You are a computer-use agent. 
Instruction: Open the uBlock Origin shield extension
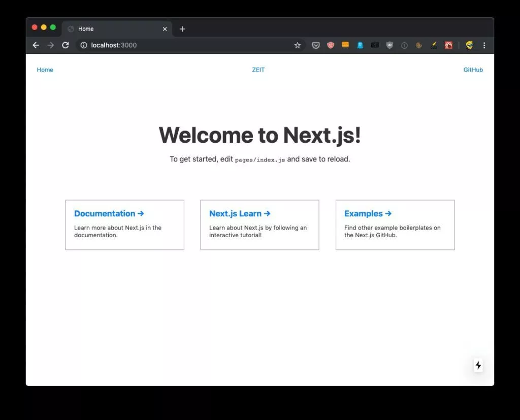[x=389, y=45]
